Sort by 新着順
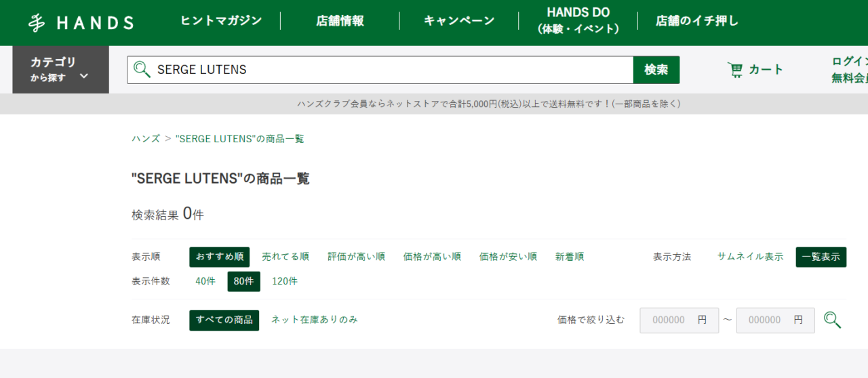The image size is (868, 378). click(x=570, y=257)
